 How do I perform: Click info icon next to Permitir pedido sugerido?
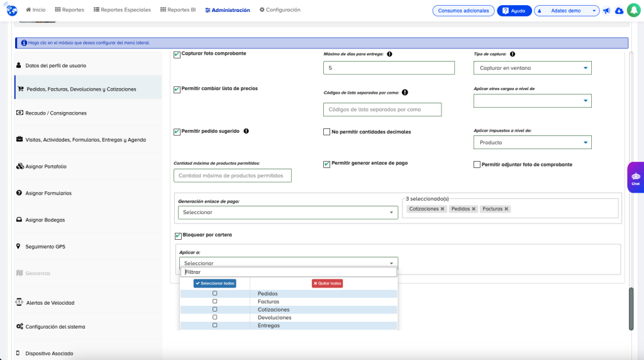click(246, 131)
